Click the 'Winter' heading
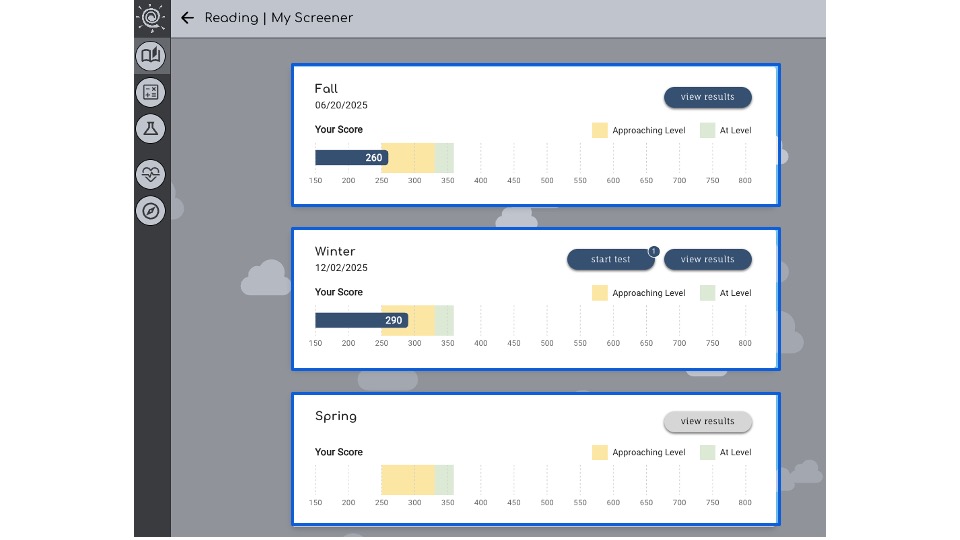 pos(335,251)
